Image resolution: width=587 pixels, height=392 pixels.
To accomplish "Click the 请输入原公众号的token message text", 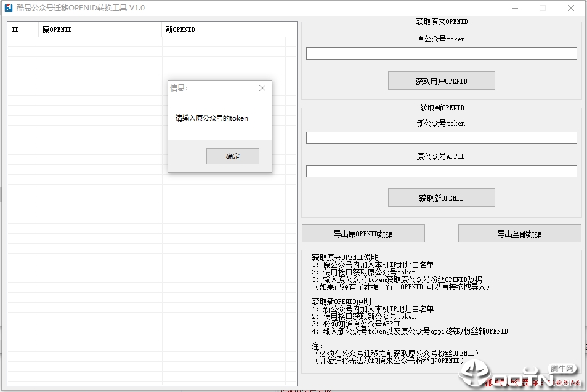I will coord(212,118).
